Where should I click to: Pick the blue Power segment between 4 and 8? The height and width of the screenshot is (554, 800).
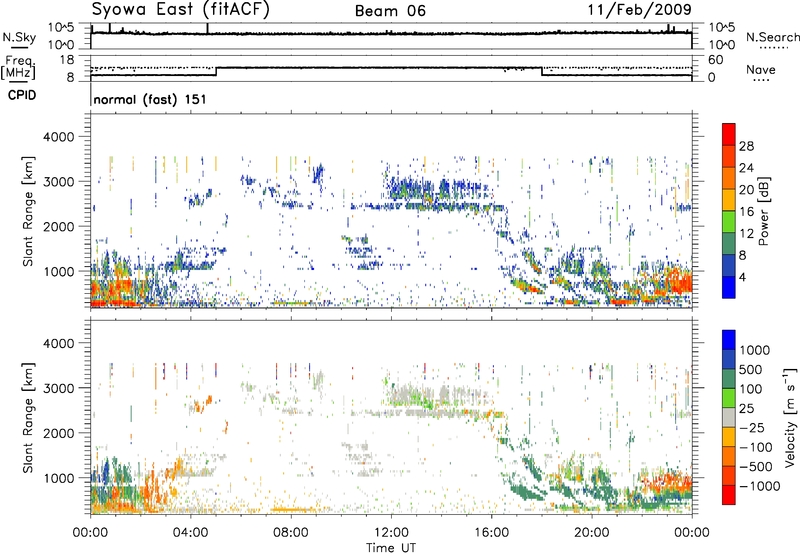coord(729,266)
